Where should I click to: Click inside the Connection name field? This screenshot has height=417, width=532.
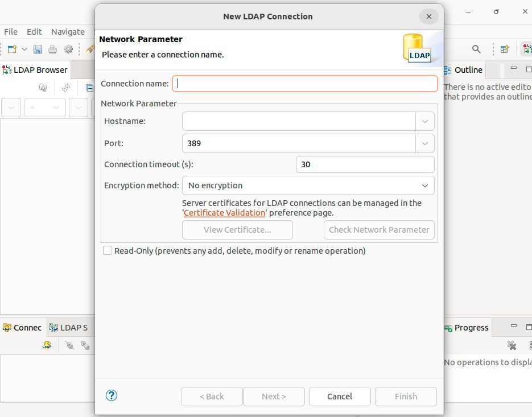304,83
